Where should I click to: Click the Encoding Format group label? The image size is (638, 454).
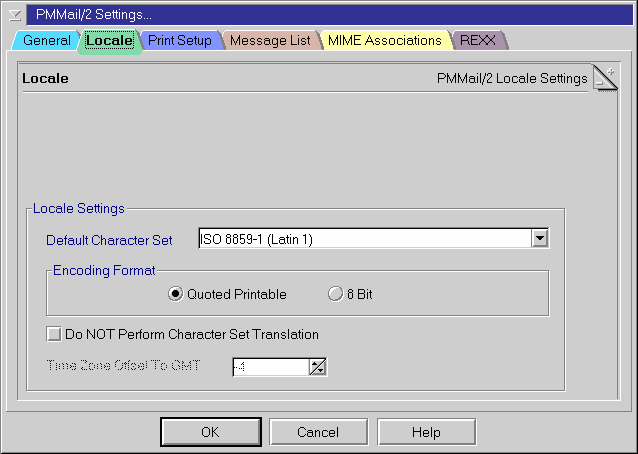tap(104, 271)
